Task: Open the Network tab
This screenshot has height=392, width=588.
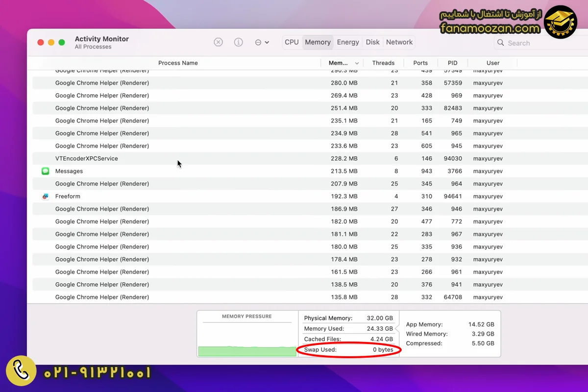Action: point(399,42)
